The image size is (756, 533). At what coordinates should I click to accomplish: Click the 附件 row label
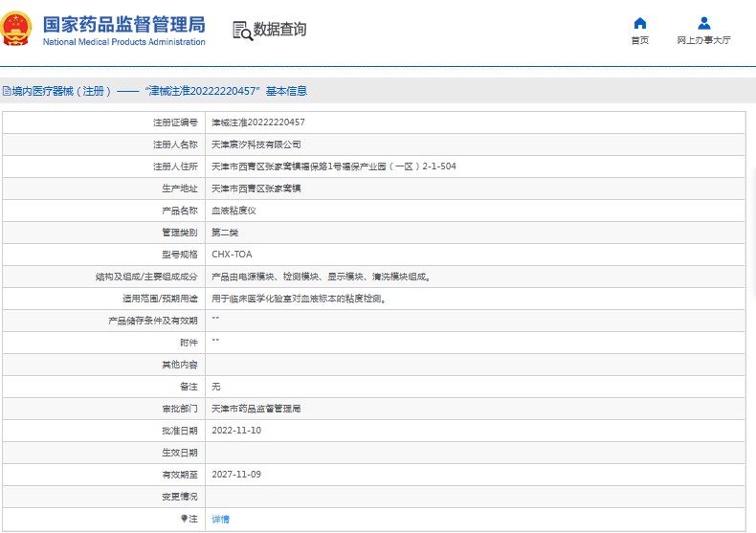coord(189,343)
